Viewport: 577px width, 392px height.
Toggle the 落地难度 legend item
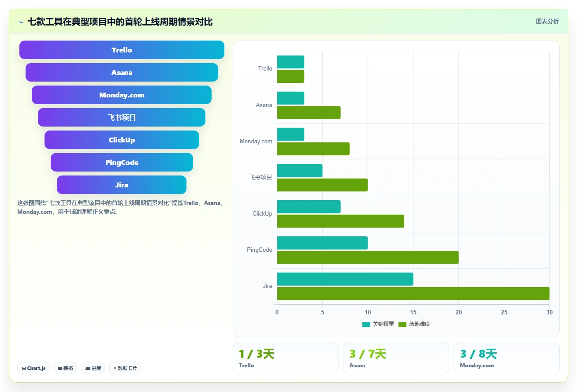(x=414, y=324)
